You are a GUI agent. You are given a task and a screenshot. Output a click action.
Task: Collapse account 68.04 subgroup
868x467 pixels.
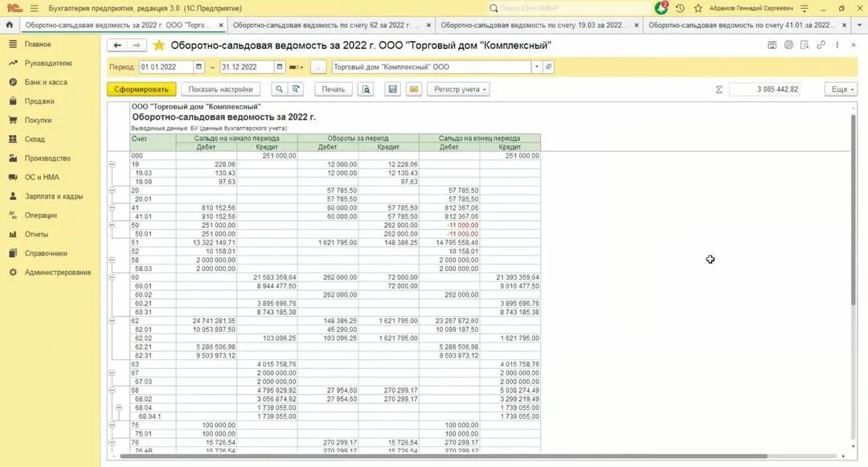[118, 408]
